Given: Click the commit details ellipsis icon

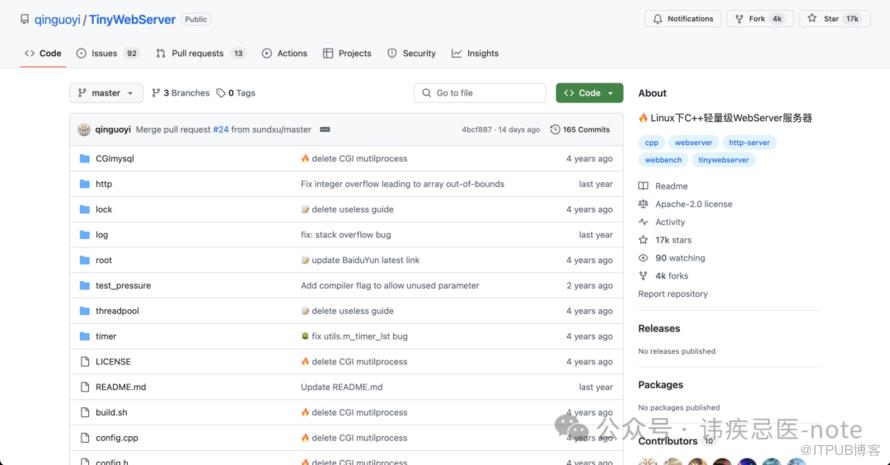Looking at the screenshot, I should coord(325,130).
